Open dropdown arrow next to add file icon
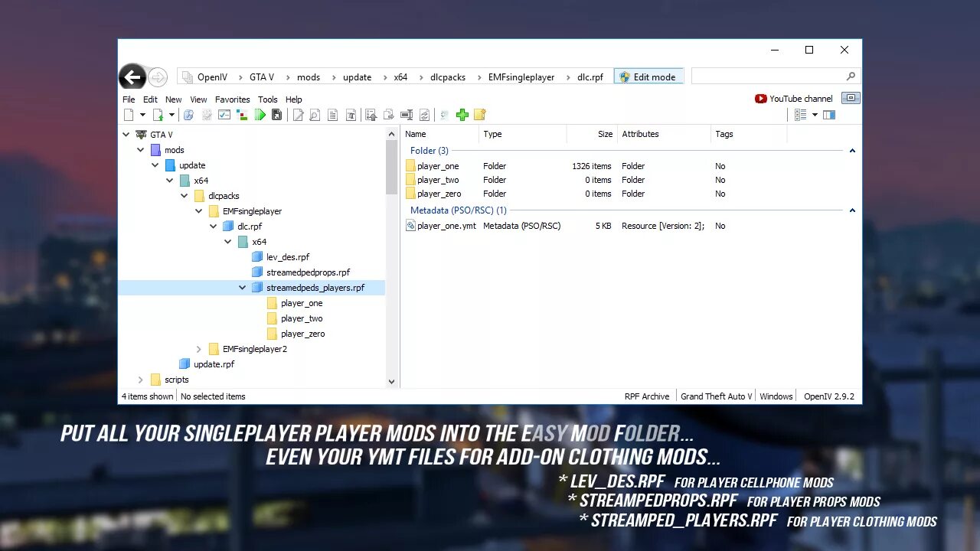The image size is (980, 551). click(x=171, y=115)
